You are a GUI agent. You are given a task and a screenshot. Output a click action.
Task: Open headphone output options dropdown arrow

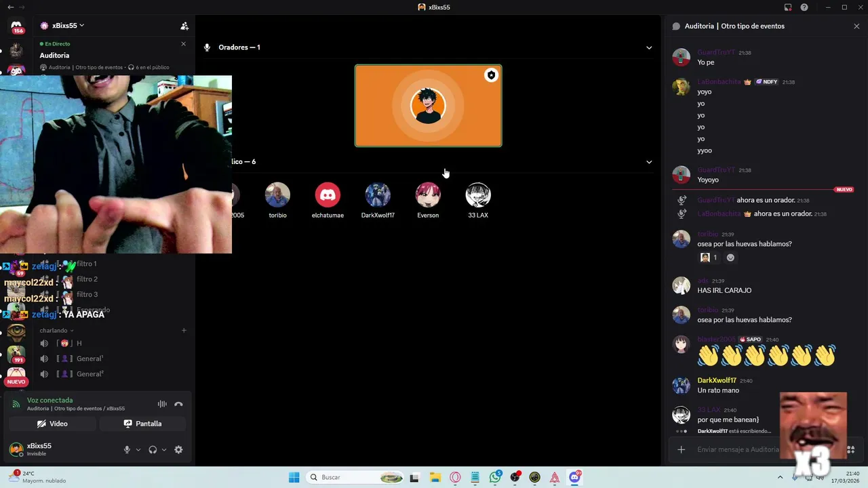163,450
